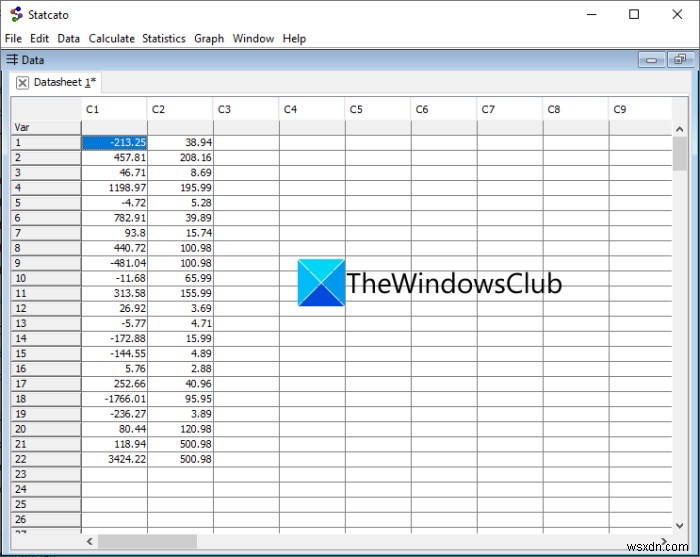Select cell with value 155.99

[x=180, y=293]
